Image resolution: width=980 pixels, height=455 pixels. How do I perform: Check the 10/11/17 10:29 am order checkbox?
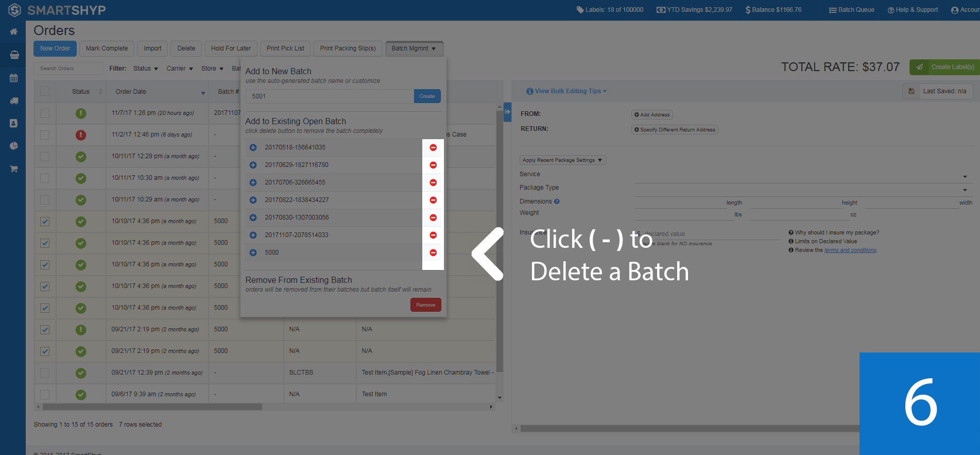click(x=45, y=200)
